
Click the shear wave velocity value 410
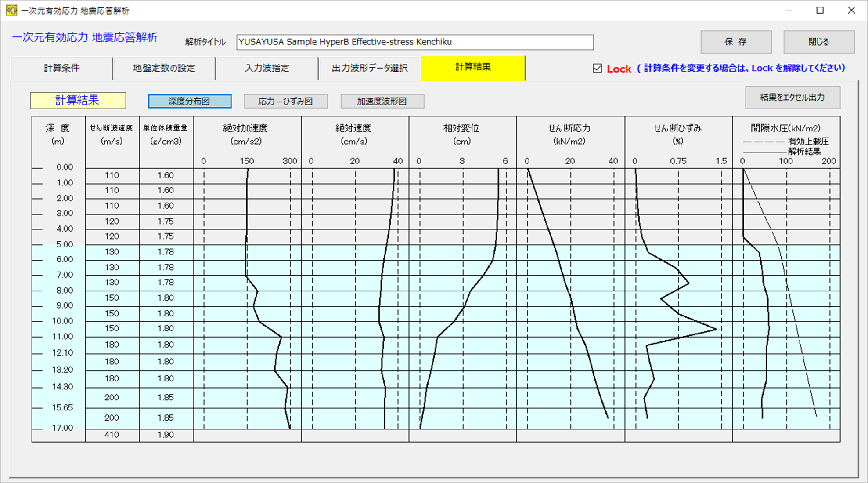[x=112, y=435]
